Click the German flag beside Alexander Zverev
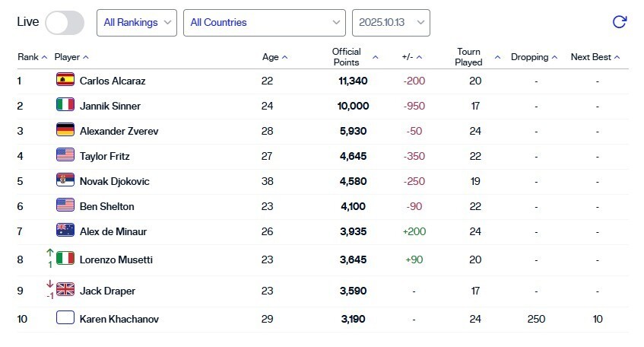The width and height of the screenshot is (644, 347). [x=65, y=131]
